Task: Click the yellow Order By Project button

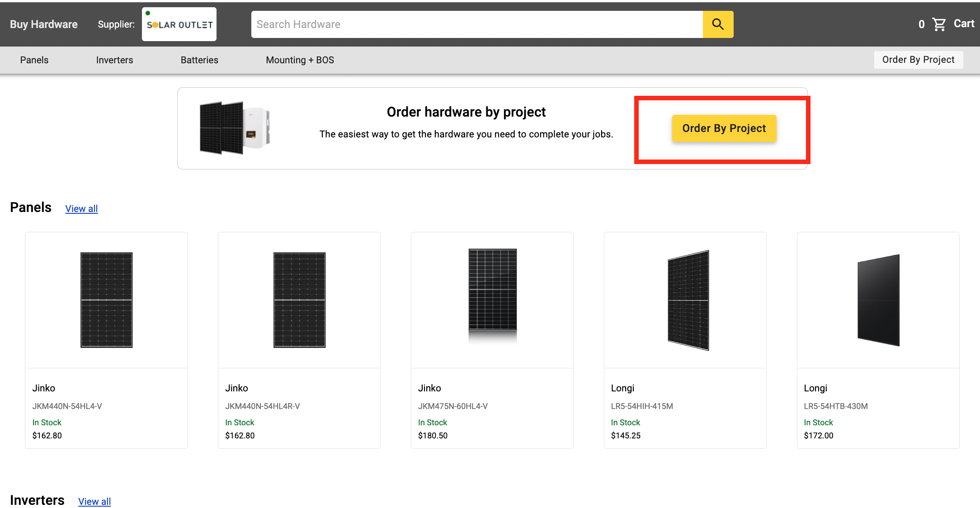Action: pyautogui.click(x=724, y=128)
